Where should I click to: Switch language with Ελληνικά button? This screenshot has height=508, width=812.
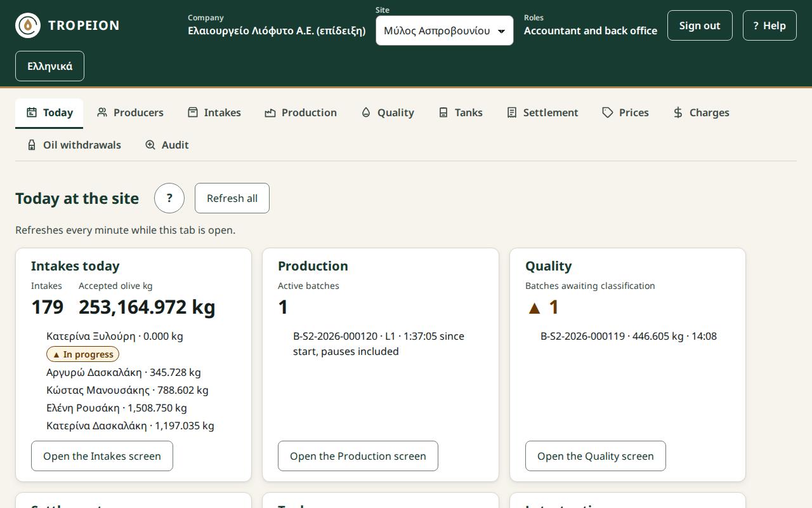49,66
